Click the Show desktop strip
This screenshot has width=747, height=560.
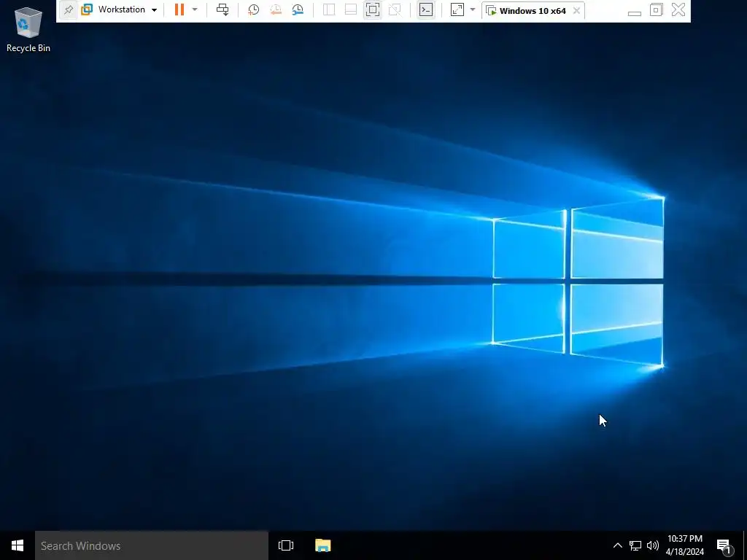[745, 545]
